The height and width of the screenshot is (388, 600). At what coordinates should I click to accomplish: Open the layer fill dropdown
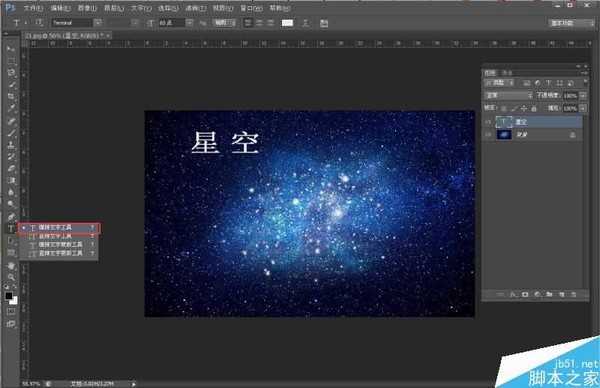(583, 109)
